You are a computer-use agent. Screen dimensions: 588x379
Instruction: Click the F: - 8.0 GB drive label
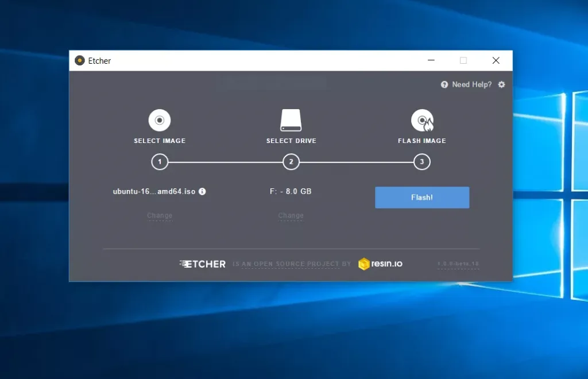(x=291, y=191)
